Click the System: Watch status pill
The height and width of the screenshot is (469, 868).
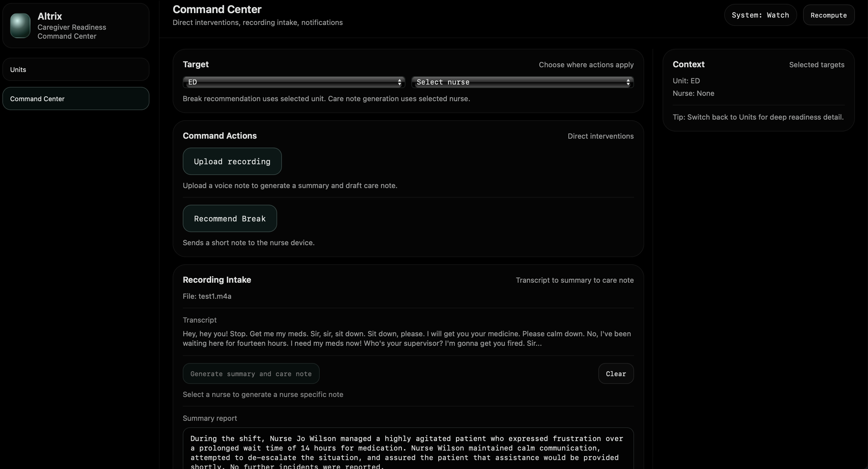[x=760, y=15]
